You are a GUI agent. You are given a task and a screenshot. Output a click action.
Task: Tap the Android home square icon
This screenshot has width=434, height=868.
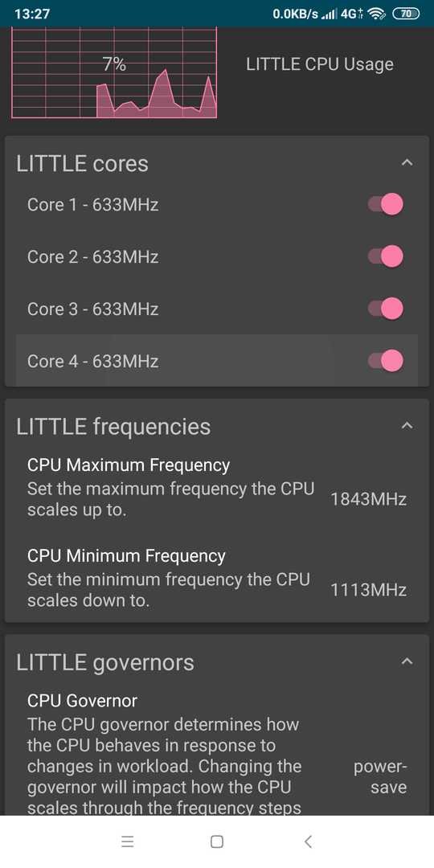(217, 842)
